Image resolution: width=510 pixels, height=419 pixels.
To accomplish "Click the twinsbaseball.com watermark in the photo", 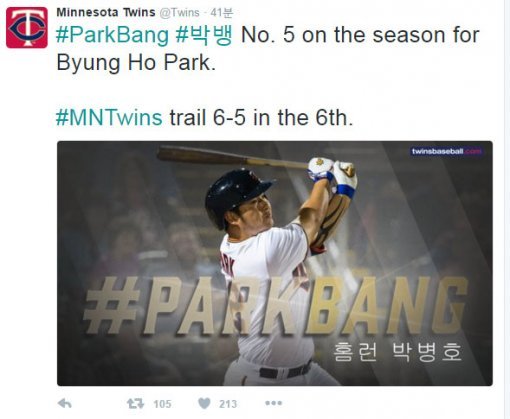I will [x=447, y=151].
